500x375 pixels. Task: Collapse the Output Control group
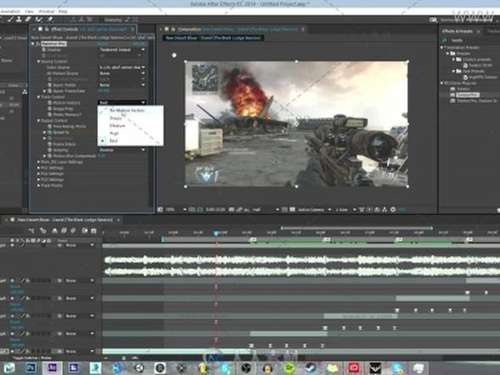tap(39, 120)
